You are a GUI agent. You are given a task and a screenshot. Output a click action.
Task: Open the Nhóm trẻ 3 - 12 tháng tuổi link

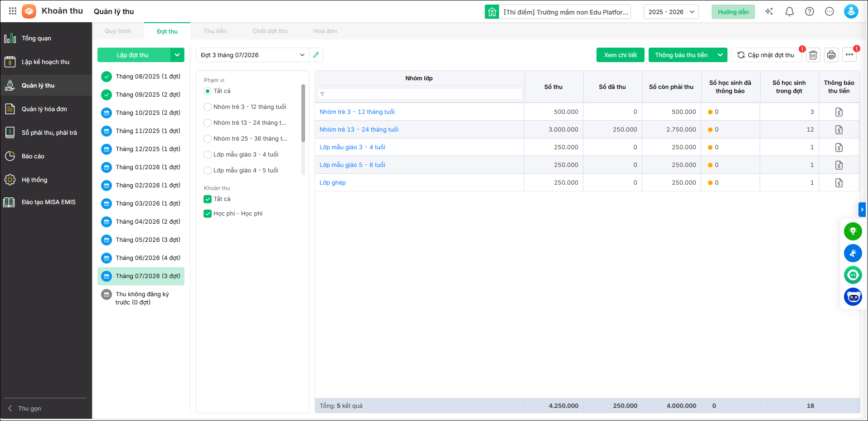(x=357, y=112)
